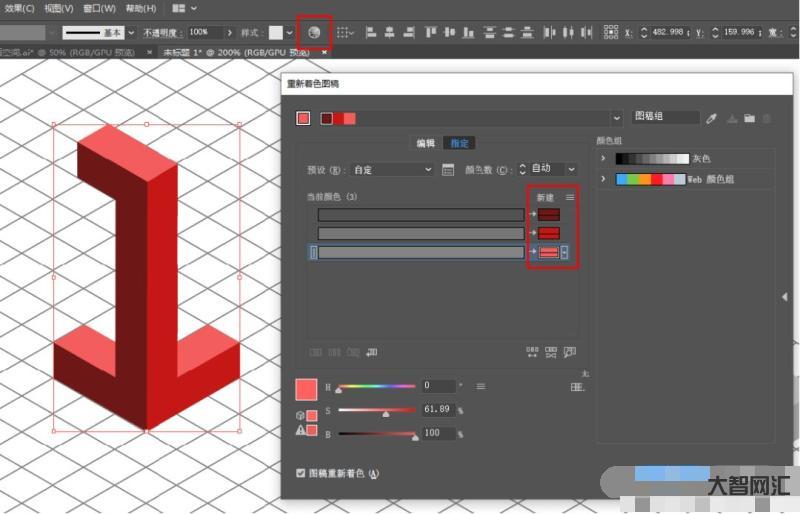Viewport: 800px width, 514px height.
Task: Click the eyedropper icon beside 图稿组 field
Action: point(712,118)
